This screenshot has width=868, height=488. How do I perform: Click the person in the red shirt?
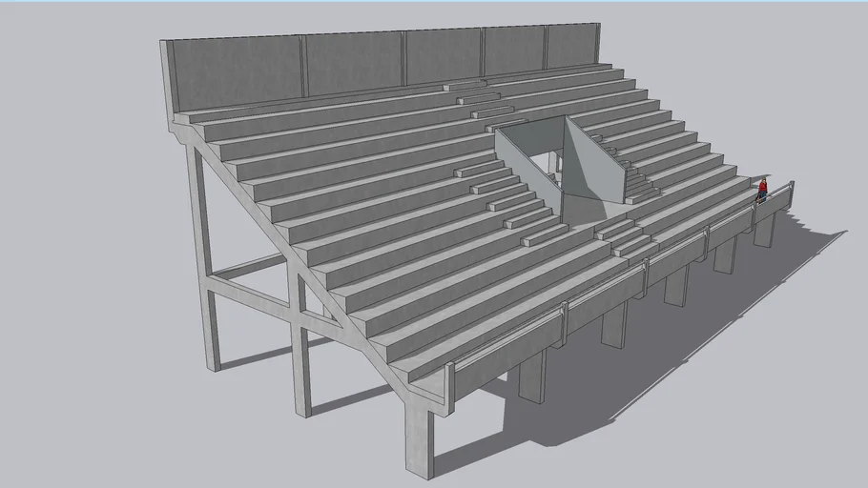pyautogui.click(x=762, y=190)
